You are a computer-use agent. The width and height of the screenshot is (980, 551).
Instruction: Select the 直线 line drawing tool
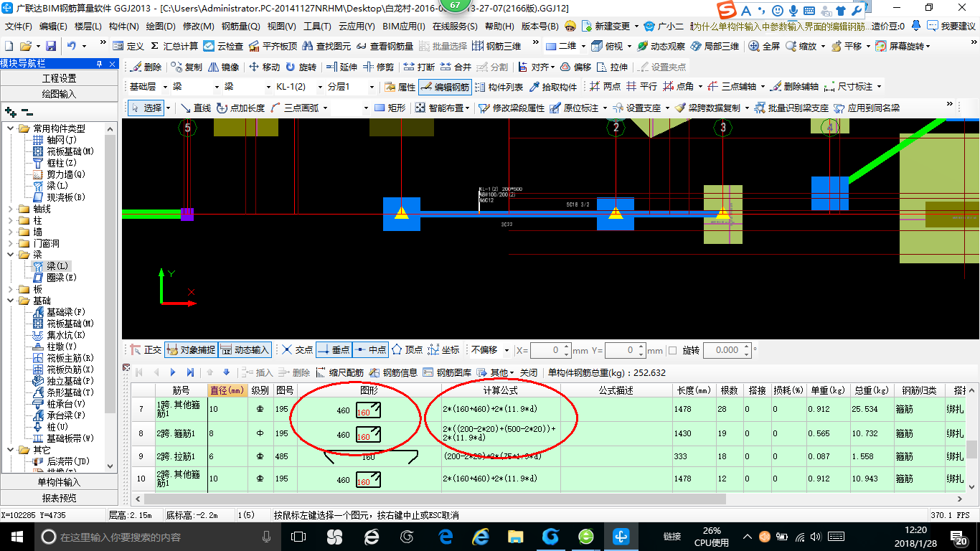(195, 108)
